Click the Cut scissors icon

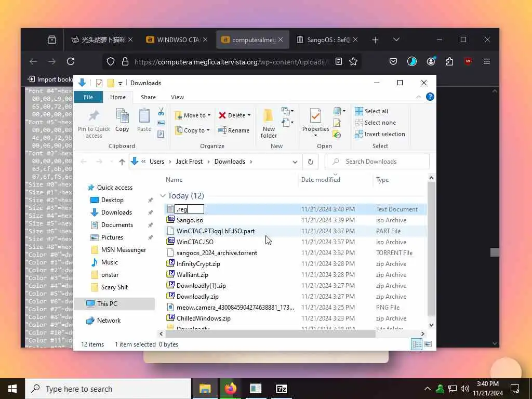161,111
